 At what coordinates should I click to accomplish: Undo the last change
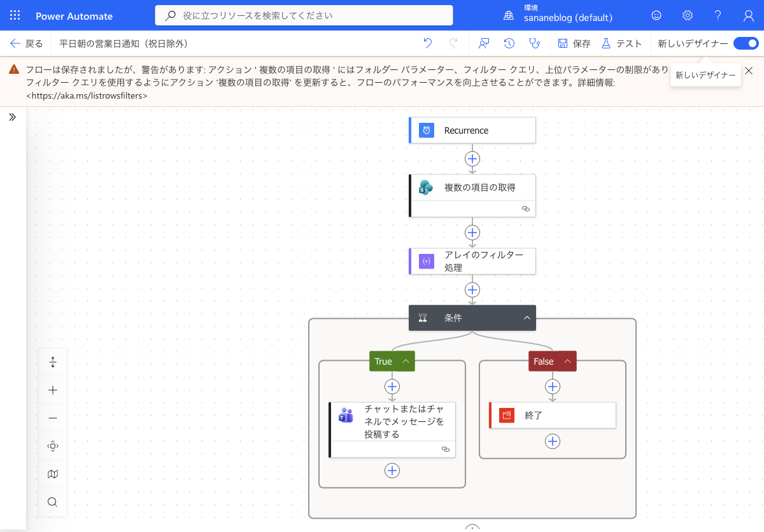pyautogui.click(x=428, y=43)
